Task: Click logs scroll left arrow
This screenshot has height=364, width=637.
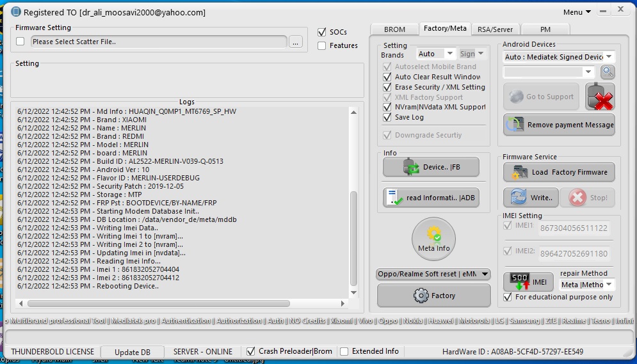Action: tap(21, 303)
